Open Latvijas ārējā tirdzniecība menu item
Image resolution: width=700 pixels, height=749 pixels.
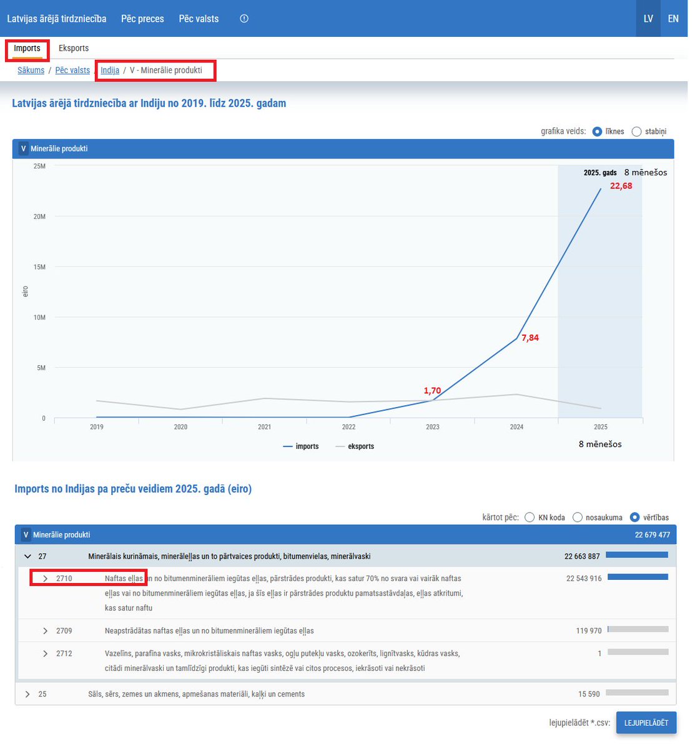pos(57,19)
